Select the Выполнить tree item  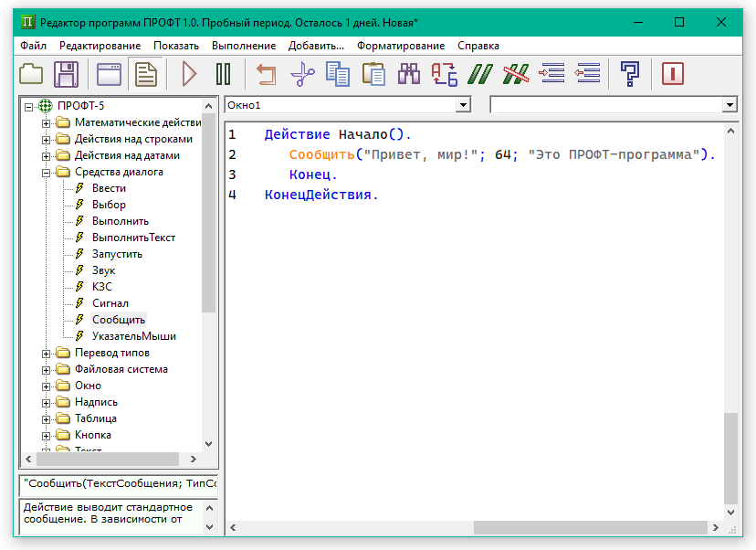point(120,221)
